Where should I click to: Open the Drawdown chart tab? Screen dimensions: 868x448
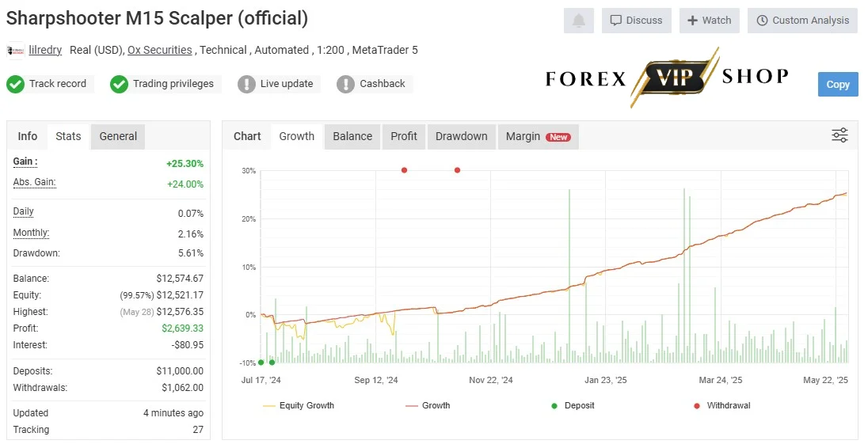[461, 136]
